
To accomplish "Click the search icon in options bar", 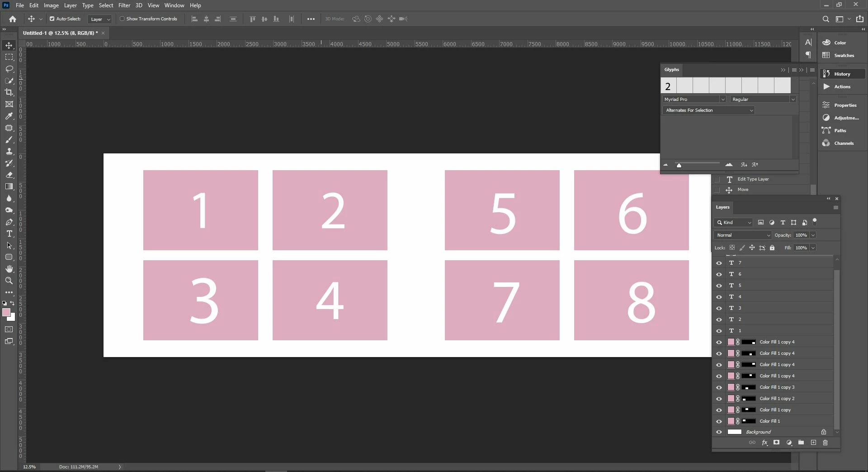I will point(826,19).
